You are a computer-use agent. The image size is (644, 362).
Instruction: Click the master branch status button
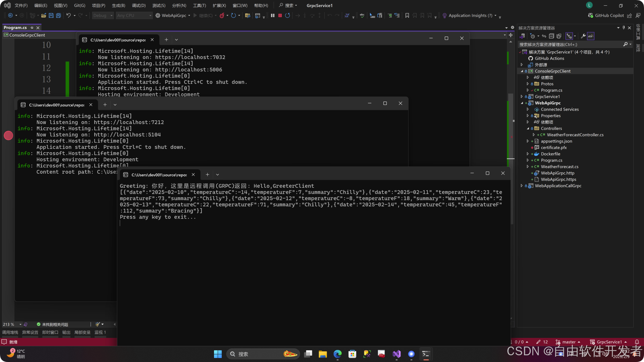coord(568,342)
